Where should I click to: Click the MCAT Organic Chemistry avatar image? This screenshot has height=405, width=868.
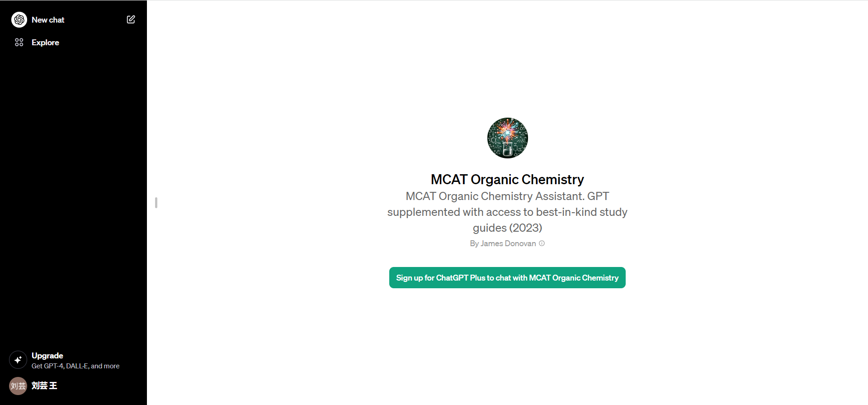tap(507, 138)
